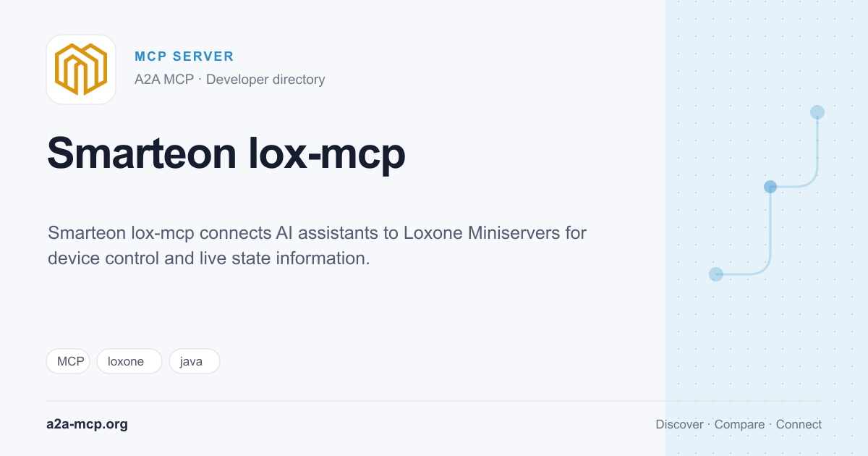The height and width of the screenshot is (456, 868).
Task: Open the a2a-mcp.org site link
Action: [x=87, y=424]
